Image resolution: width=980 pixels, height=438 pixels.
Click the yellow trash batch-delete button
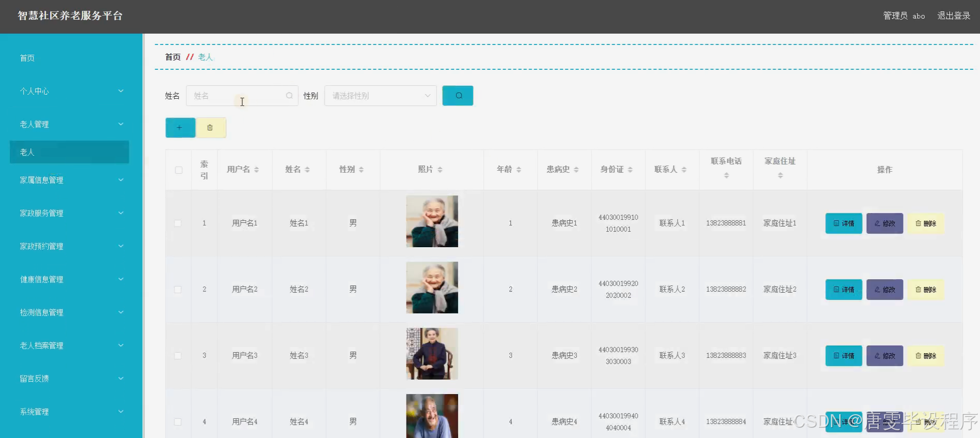(x=211, y=128)
